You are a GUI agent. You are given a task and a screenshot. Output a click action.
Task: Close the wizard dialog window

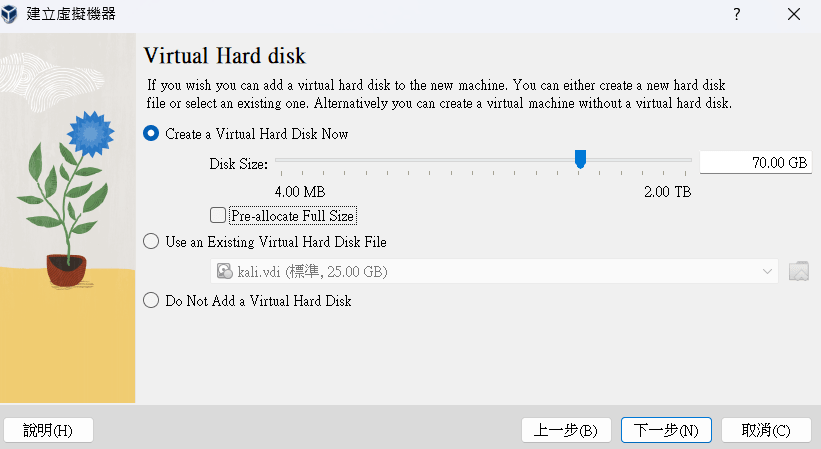tap(794, 14)
